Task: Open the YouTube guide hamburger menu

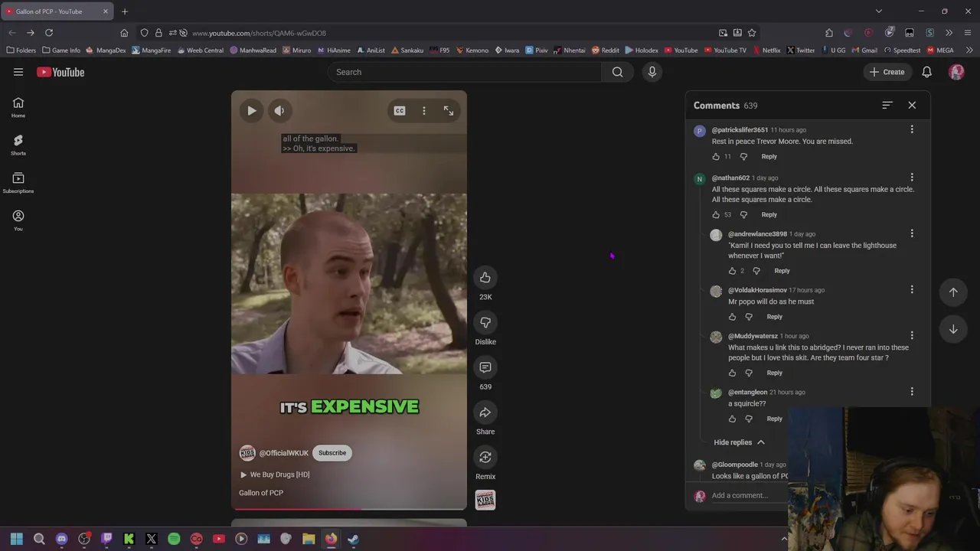Action: point(18,72)
